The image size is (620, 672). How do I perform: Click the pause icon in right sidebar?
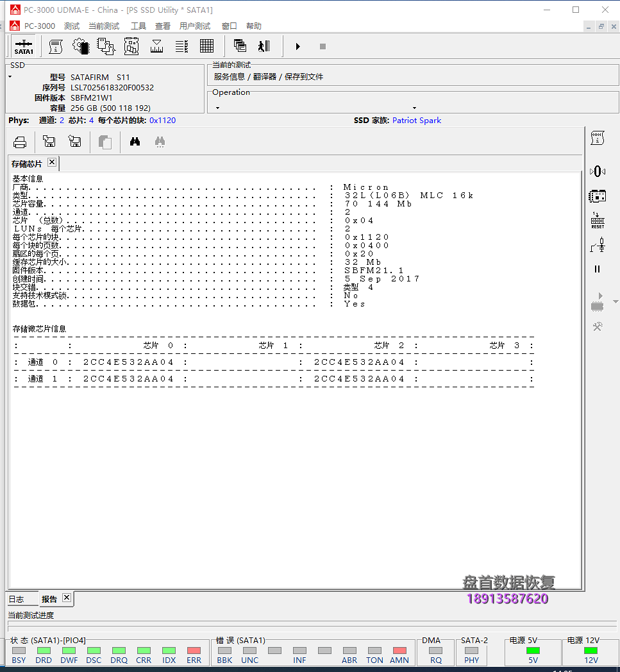coord(598,269)
